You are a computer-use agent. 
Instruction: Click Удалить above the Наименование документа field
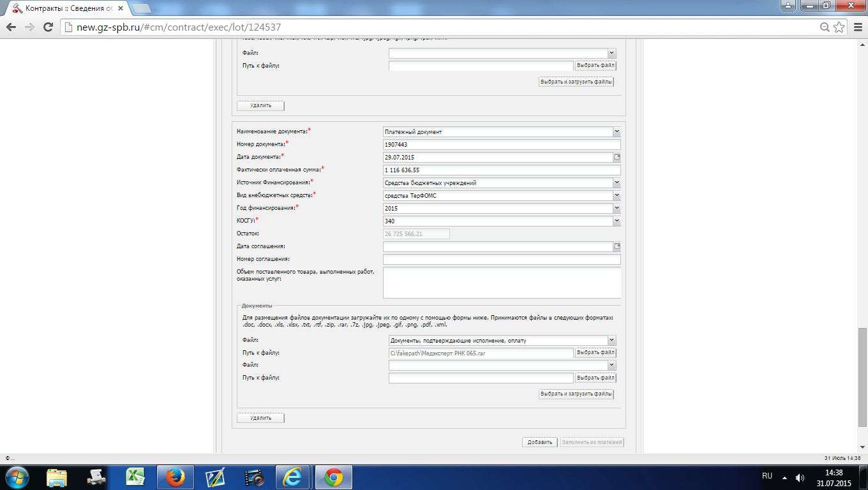tap(260, 105)
